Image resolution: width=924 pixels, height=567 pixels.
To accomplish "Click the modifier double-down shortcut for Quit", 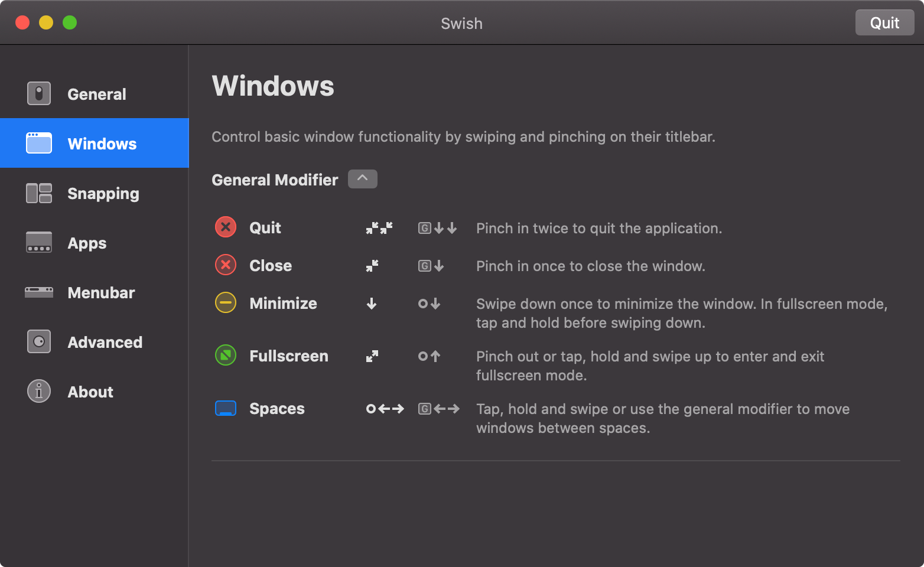I will 438,228.
